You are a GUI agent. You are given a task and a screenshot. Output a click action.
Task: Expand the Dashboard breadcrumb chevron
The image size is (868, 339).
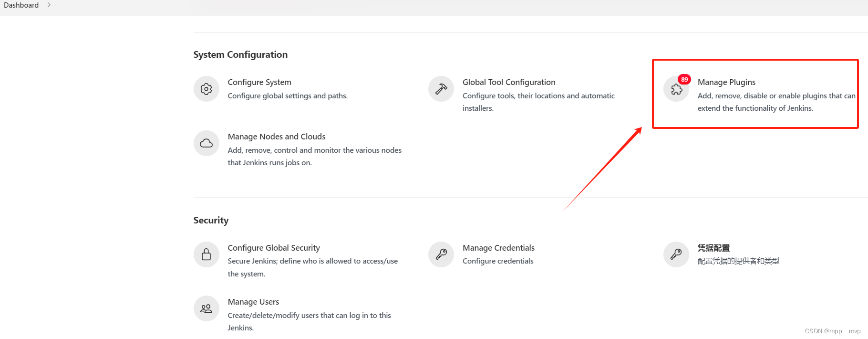(49, 5)
